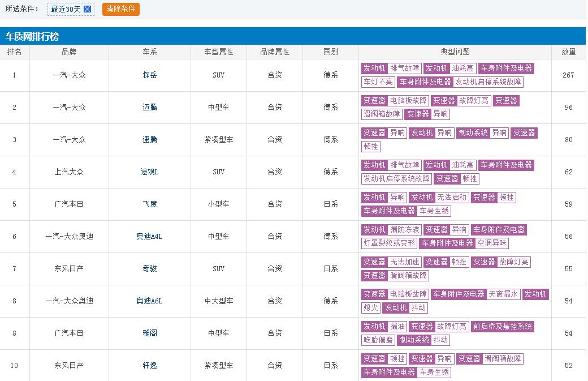Select the 车质网排行榜 title
The image size is (588, 381).
(32, 36)
